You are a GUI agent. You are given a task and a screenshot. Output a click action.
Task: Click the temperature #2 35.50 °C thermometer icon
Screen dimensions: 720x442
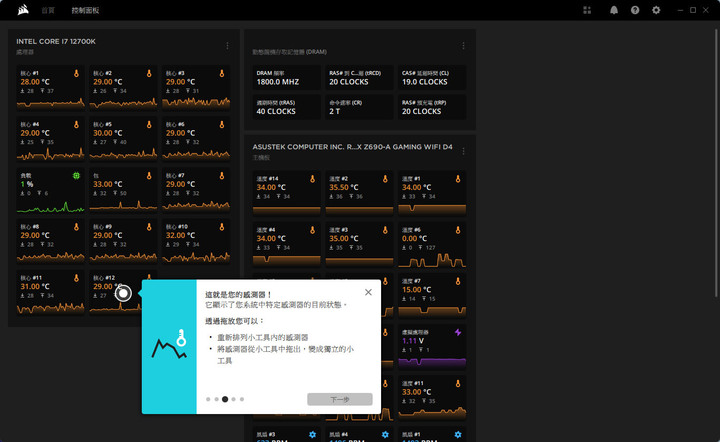point(385,179)
